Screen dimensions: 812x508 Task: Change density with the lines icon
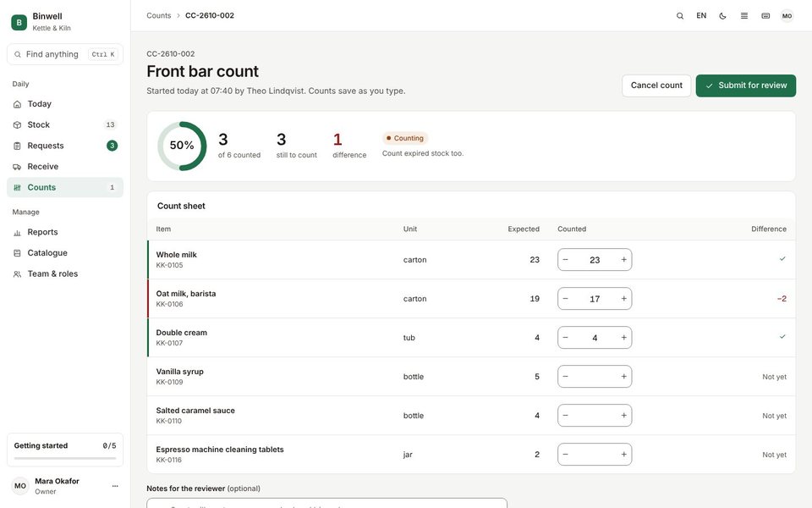pyautogui.click(x=744, y=15)
